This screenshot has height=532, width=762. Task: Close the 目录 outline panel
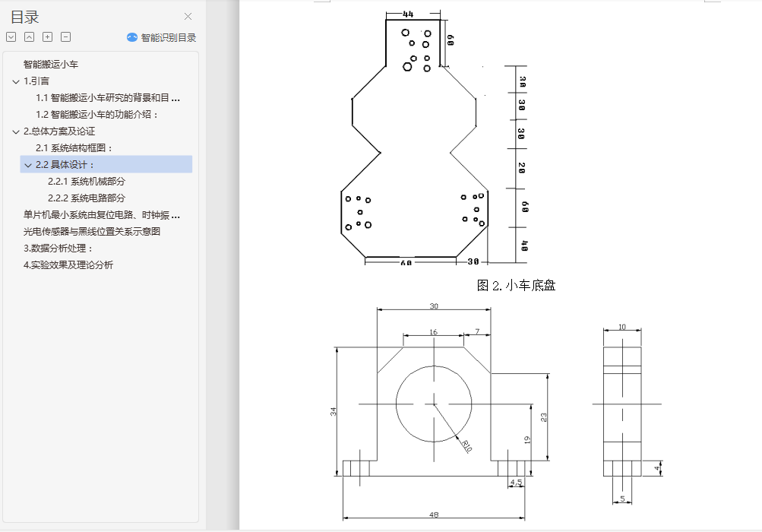[x=188, y=17]
